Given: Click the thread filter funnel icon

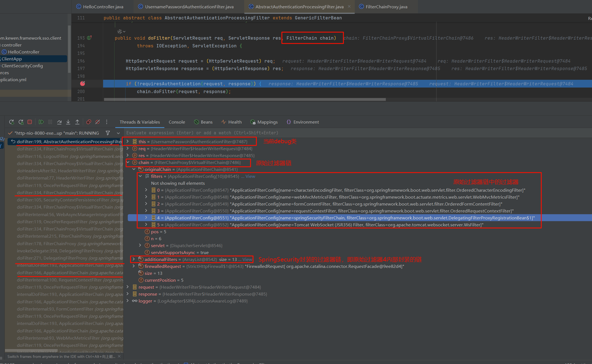Looking at the screenshot, I should 108,133.
